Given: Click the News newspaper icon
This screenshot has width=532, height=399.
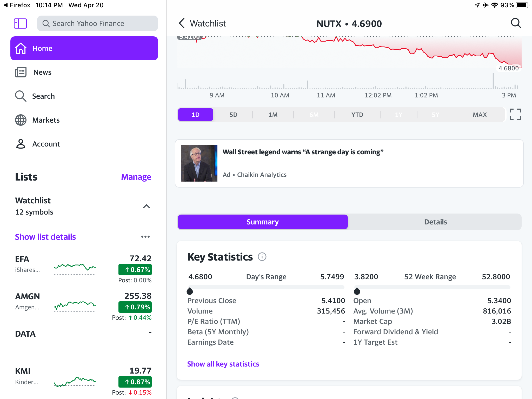Looking at the screenshot, I should pyautogui.click(x=21, y=72).
